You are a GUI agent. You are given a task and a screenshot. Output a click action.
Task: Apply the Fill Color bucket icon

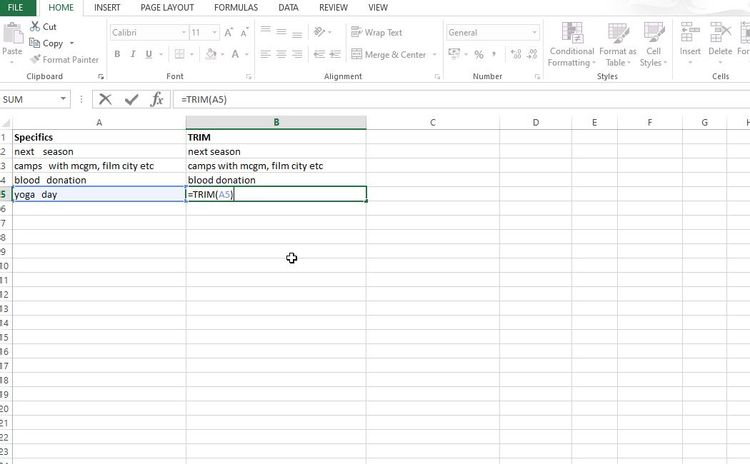pyautogui.click(x=211, y=54)
